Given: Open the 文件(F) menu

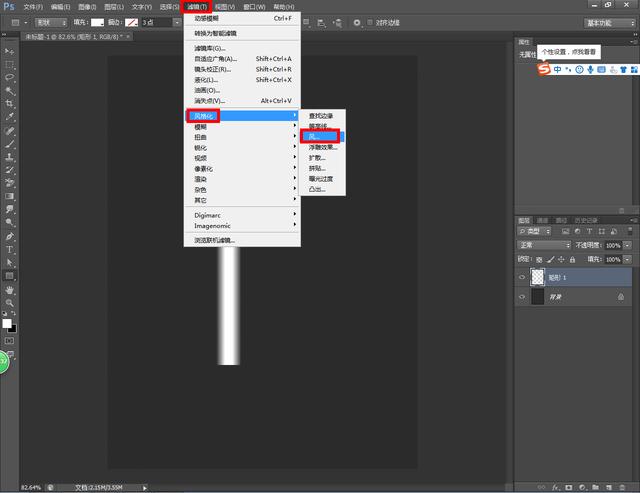Looking at the screenshot, I should click(x=33, y=7).
